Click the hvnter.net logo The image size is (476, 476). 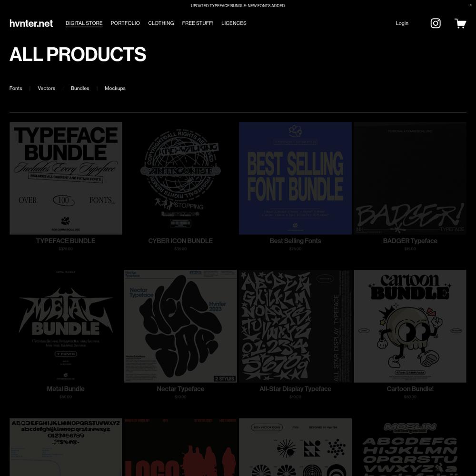point(31,23)
